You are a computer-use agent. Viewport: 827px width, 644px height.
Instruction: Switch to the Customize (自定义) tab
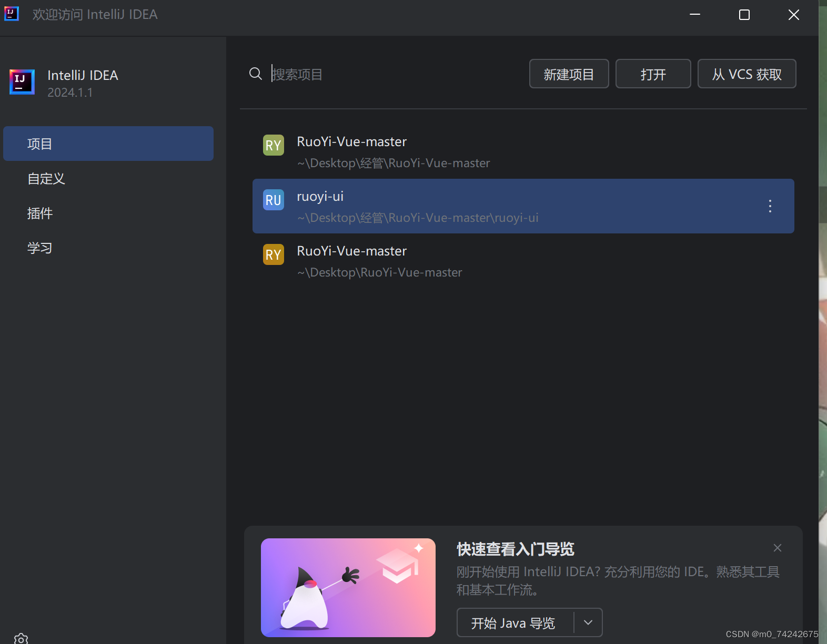(108, 178)
